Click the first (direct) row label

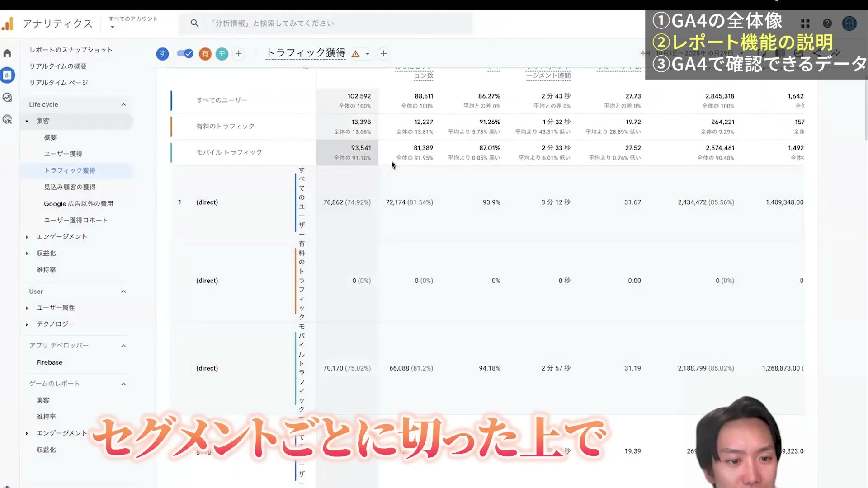pos(207,202)
